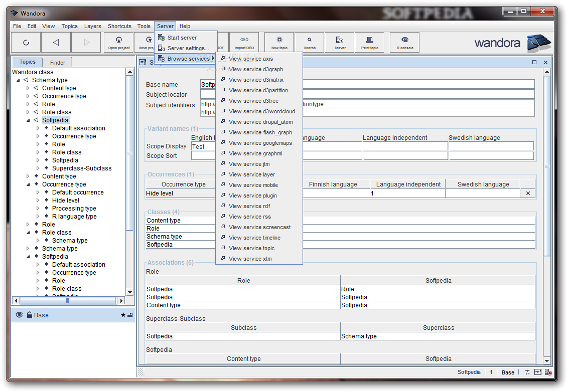The width and height of the screenshot is (568, 392).
Task: Click the base name view icon in status bar
Action: tap(527, 372)
